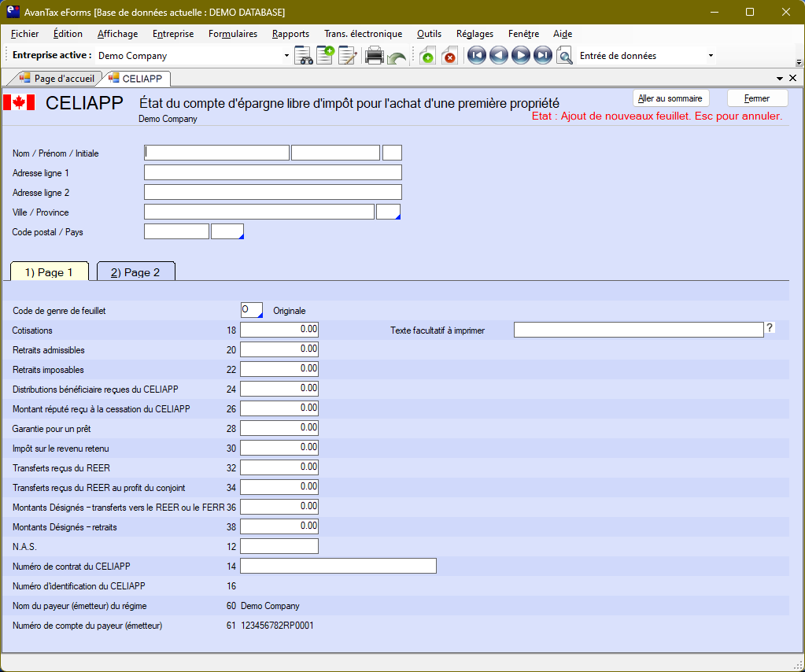Click the Aller au sommaire button
The image size is (805, 672).
[x=670, y=98]
